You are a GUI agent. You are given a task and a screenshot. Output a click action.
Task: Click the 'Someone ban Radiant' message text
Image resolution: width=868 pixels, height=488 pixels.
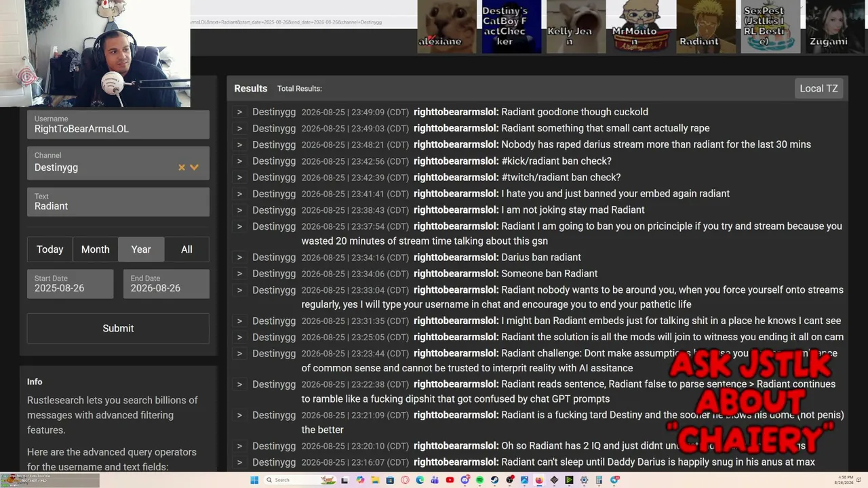point(549,273)
